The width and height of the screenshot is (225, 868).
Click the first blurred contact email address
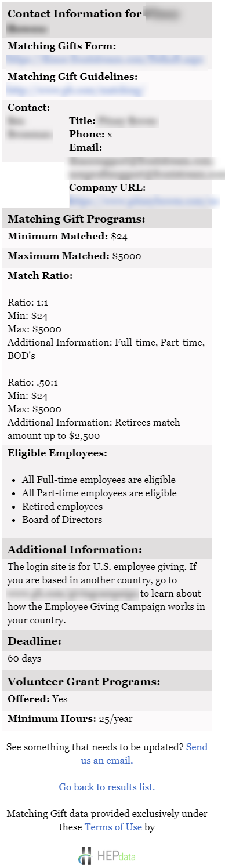pyautogui.click(x=141, y=161)
